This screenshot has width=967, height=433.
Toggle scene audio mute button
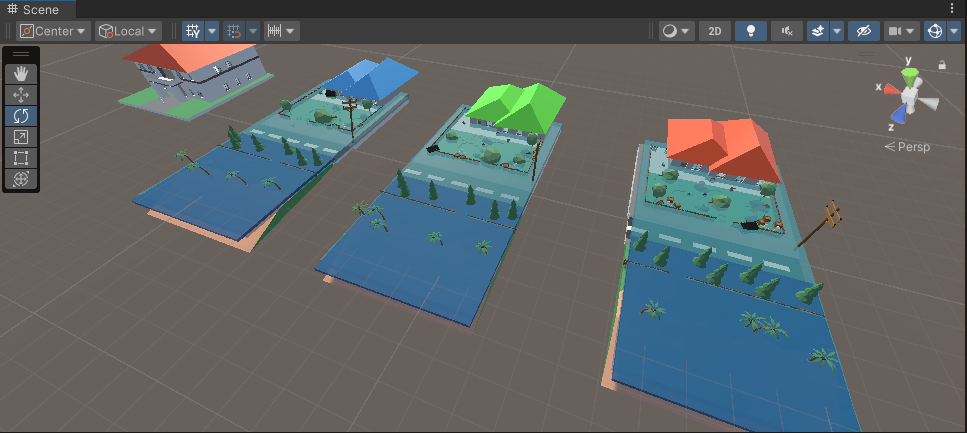pyautogui.click(x=786, y=31)
